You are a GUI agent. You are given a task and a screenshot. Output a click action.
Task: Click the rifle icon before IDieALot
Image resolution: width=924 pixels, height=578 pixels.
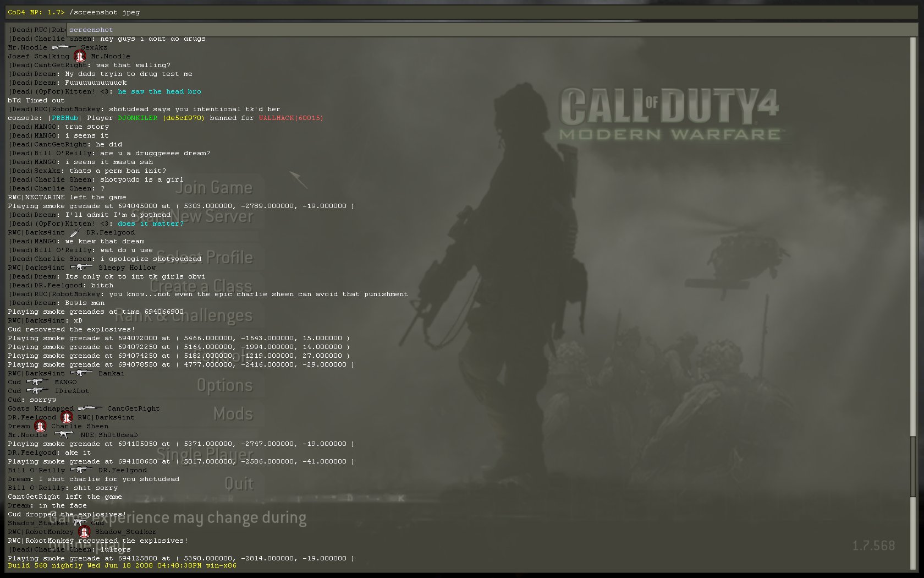37,391
